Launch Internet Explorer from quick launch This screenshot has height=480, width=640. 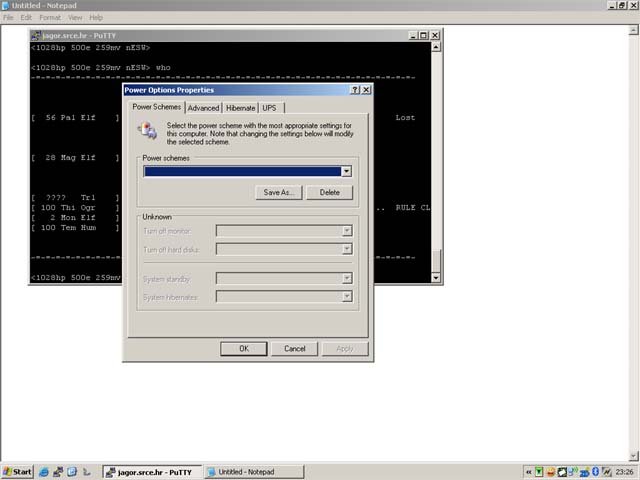pos(44,472)
